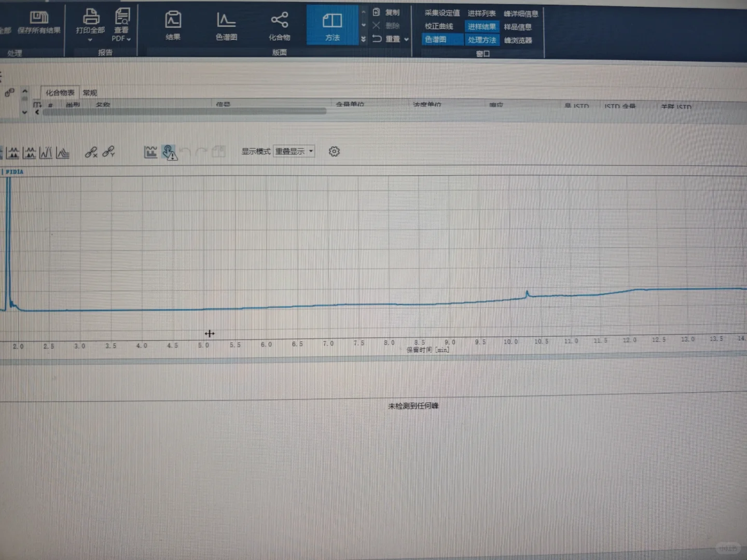Expand the 查看 PDF dropdown arrow
The height and width of the screenshot is (560, 747).
click(x=129, y=39)
